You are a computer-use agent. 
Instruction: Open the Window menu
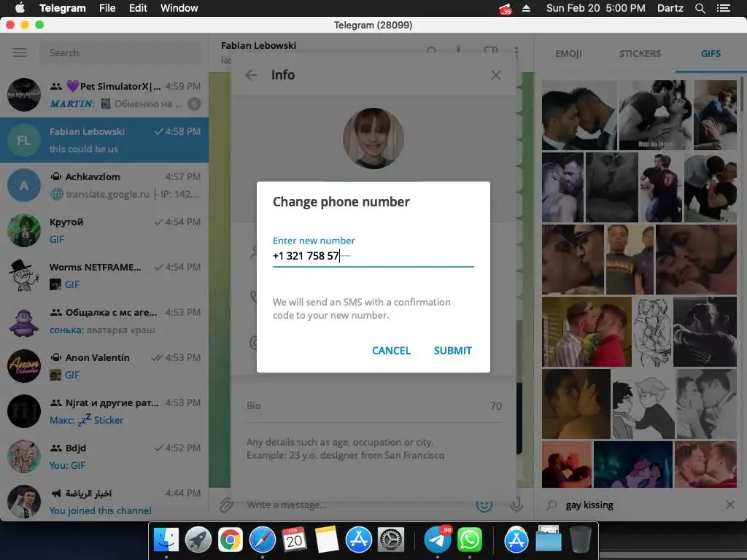click(179, 8)
